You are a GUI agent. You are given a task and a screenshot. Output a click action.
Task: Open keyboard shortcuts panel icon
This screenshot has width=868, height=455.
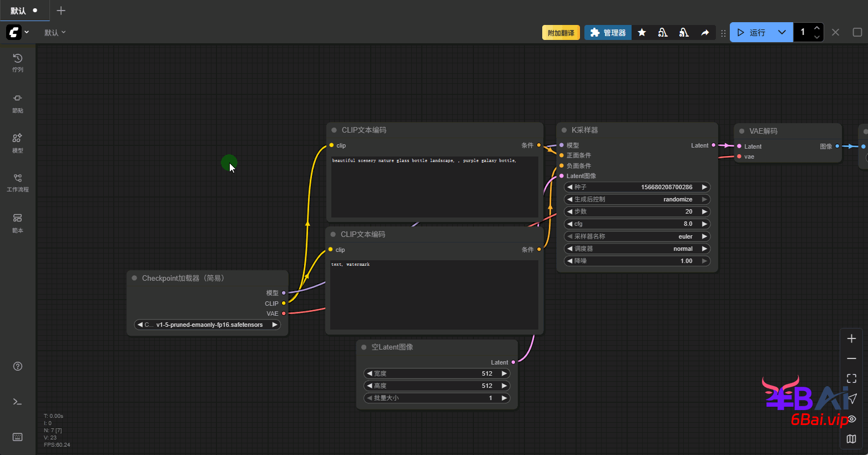click(18, 437)
